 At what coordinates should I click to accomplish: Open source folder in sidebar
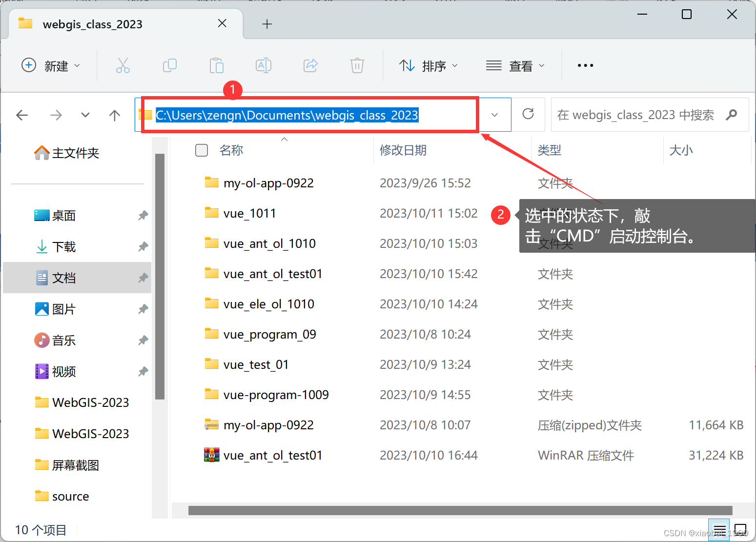point(62,497)
